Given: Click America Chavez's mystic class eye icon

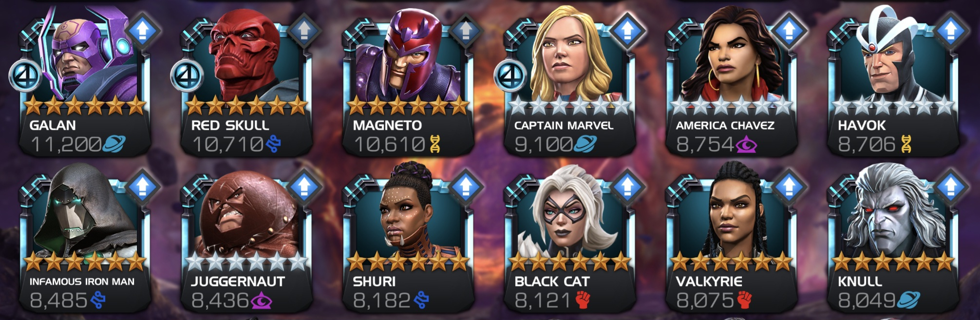Looking at the screenshot, I should 747,145.
